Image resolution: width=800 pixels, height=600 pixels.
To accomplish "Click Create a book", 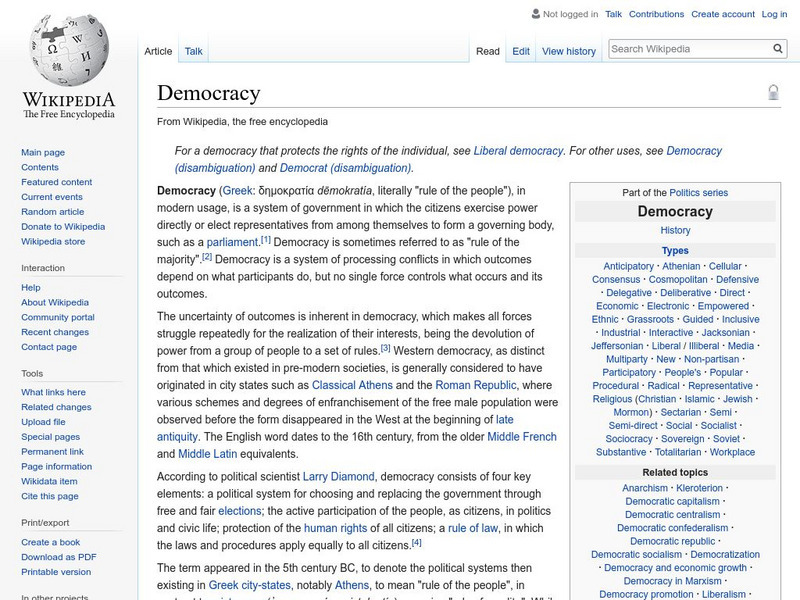I will point(51,542).
